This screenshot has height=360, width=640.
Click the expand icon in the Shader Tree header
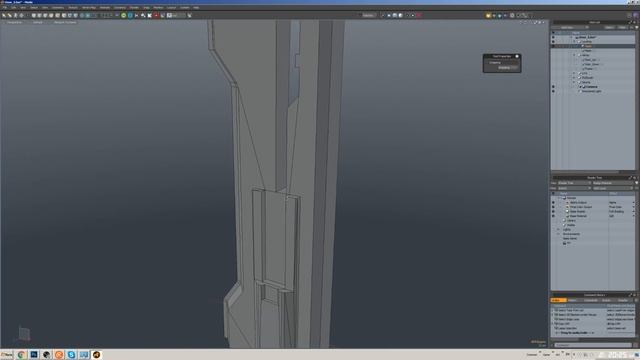630,178
